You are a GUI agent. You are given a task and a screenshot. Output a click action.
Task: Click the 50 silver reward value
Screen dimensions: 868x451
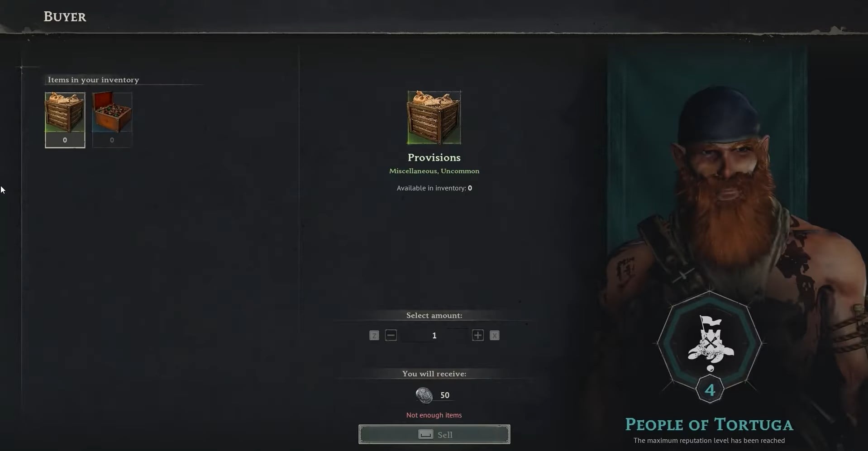point(445,395)
